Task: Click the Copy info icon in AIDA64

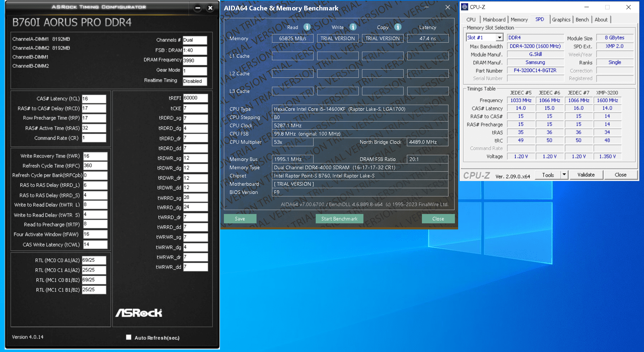Action: click(x=398, y=27)
